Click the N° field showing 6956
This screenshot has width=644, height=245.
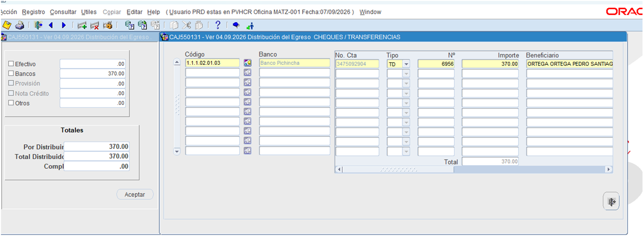point(436,64)
